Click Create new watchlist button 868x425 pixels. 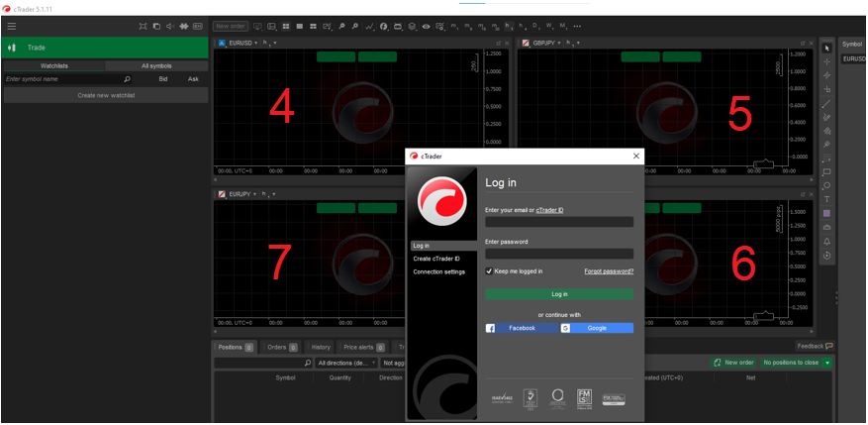pyautogui.click(x=106, y=95)
